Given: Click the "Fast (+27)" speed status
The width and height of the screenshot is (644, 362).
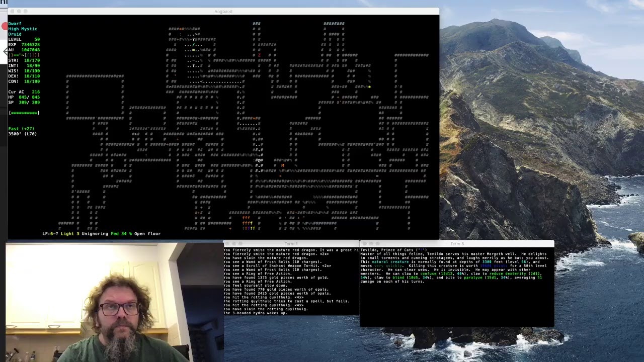Looking at the screenshot, I should click(21, 129).
